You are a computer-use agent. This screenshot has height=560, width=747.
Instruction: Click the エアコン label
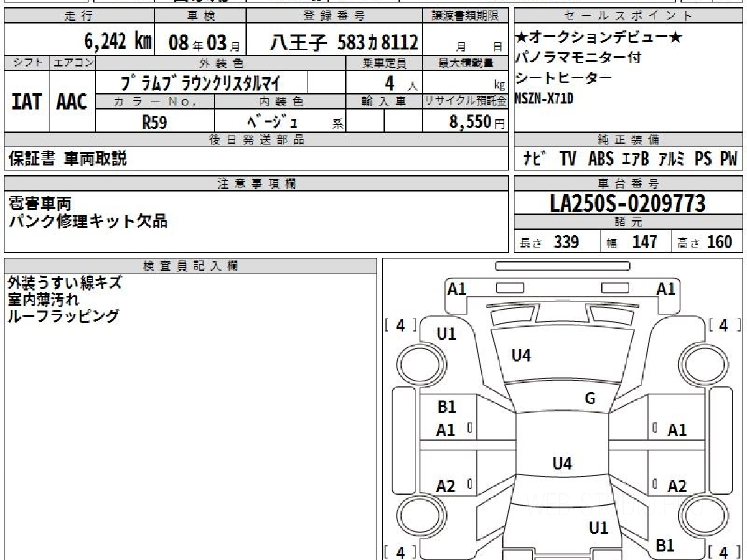pyautogui.click(x=73, y=63)
